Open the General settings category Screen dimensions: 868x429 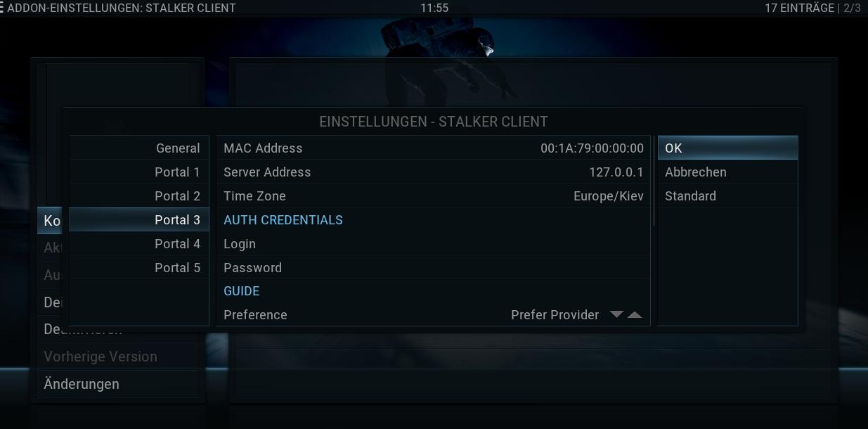pyautogui.click(x=139, y=148)
